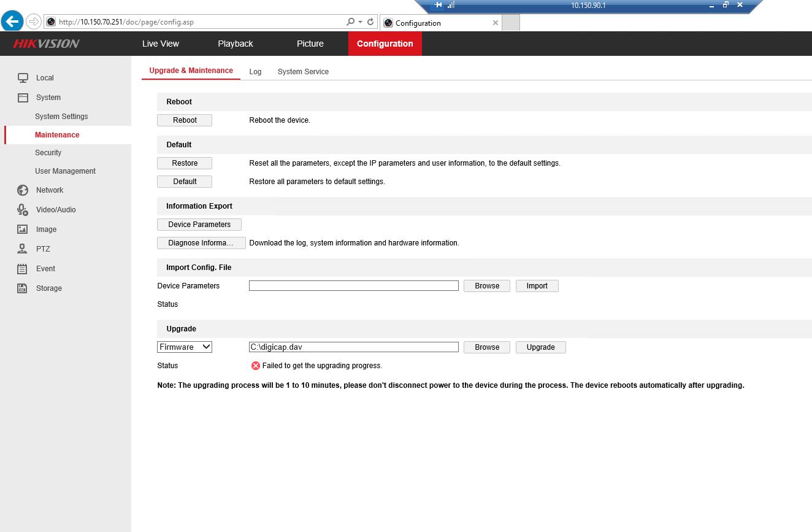Click the Video/Audio microphone icon
This screenshot has width=812, height=532.
(23, 210)
